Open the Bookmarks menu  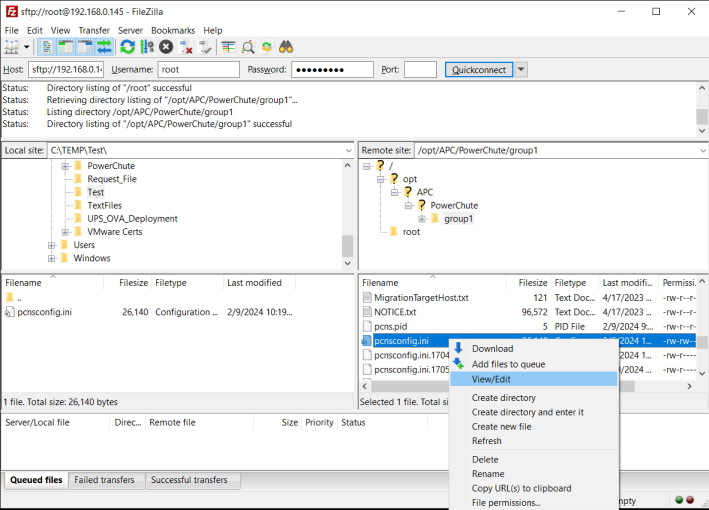click(x=173, y=30)
